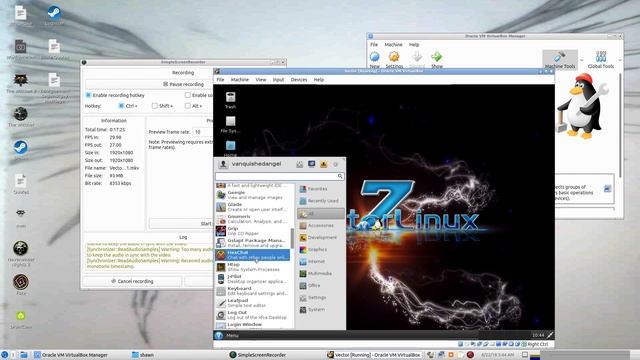Open File menu in VirtualBox Manager

[374, 44]
